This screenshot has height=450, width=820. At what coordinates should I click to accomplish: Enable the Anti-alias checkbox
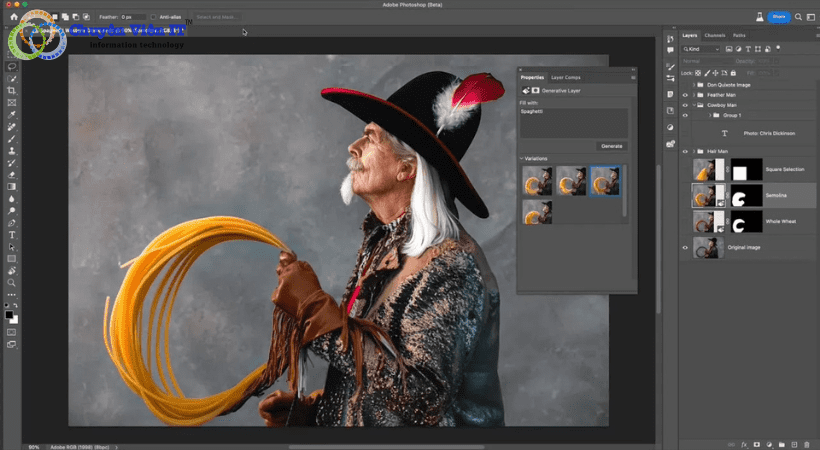click(153, 17)
